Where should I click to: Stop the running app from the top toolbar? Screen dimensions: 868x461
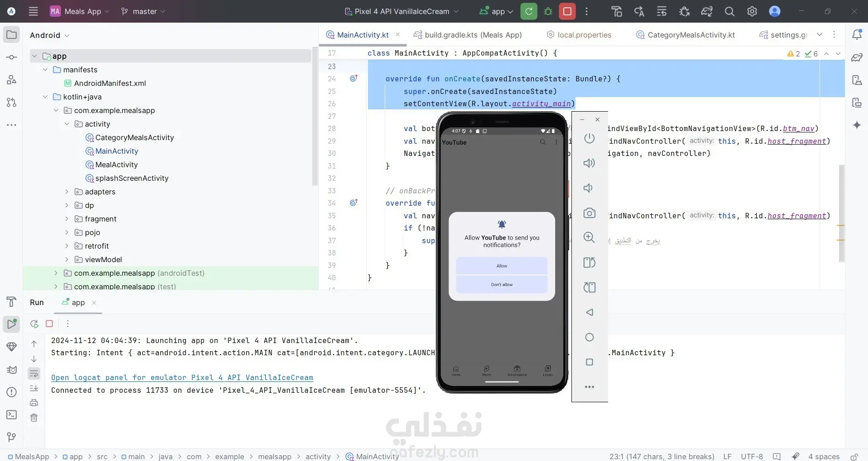tap(567, 11)
